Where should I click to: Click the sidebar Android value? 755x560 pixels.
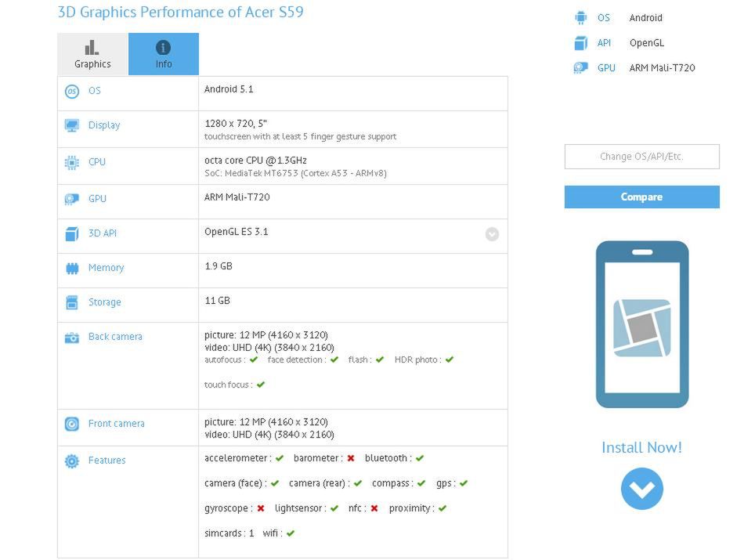[645, 18]
